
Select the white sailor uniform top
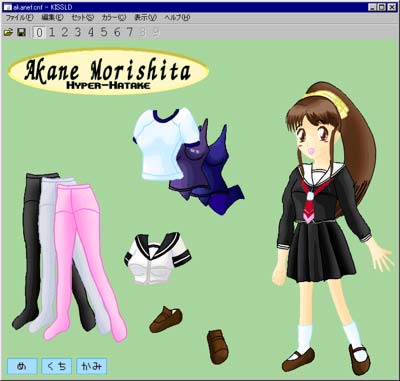(157, 258)
